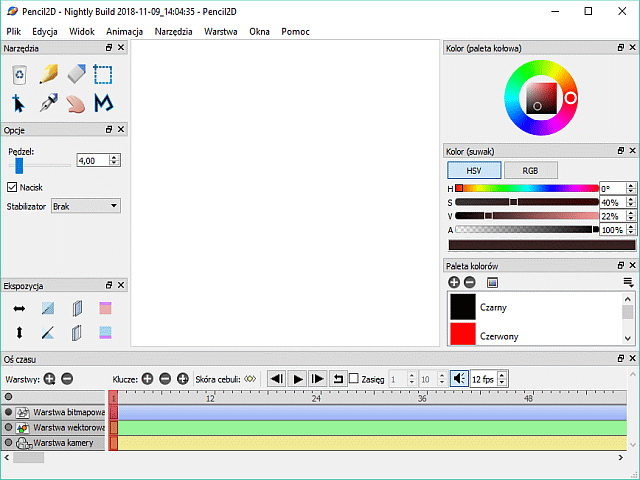The image size is (640, 480).
Task: Select the Czerwony palette swatch
Action: (463, 334)
